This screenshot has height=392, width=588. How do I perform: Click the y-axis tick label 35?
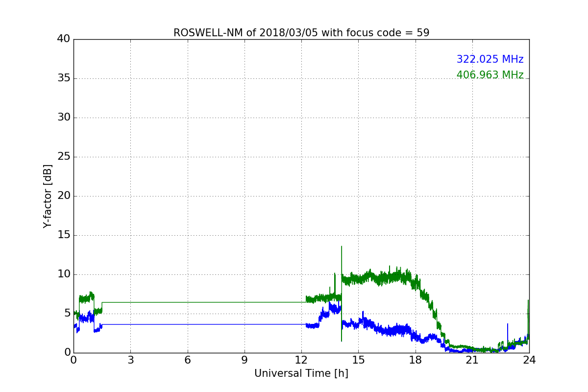tap(64, 78)
